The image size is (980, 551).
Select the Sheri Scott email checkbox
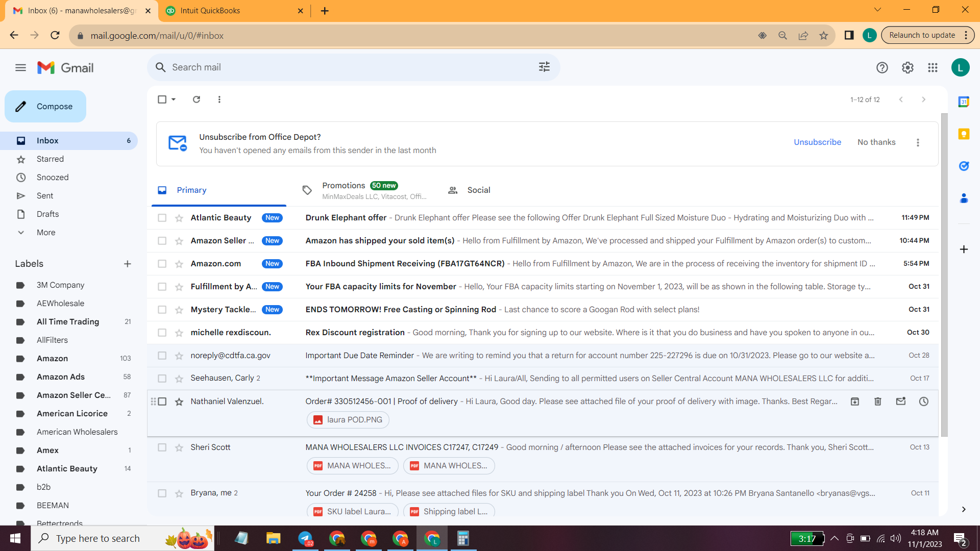[x=162, y=447]
